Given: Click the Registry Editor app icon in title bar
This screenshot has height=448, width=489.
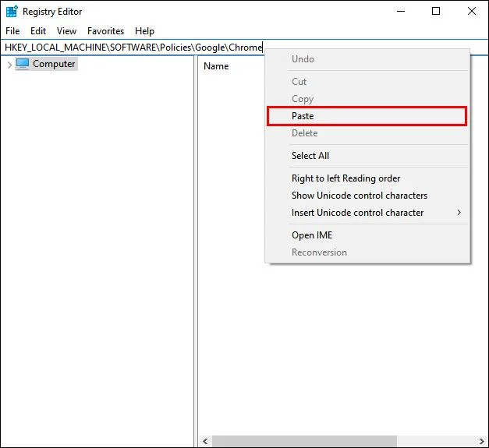Looking at the screenshot, I should (x=12, y=12).
